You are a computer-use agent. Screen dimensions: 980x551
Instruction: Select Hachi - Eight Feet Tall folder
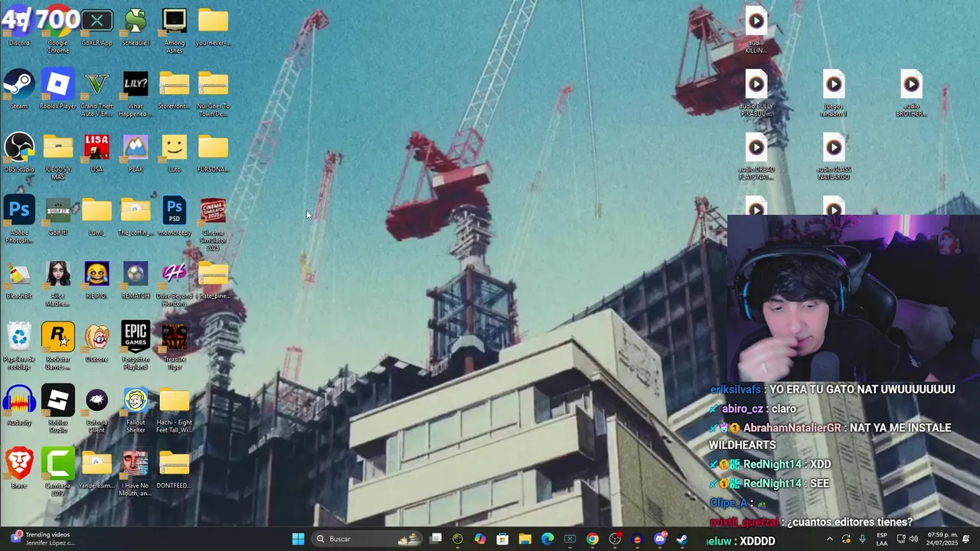[x=175, y=409]
